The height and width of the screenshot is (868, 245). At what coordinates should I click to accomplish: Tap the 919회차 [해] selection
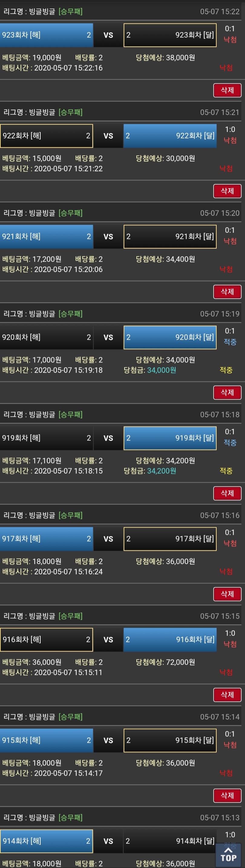pyautogui.click(x=47, y=438)
